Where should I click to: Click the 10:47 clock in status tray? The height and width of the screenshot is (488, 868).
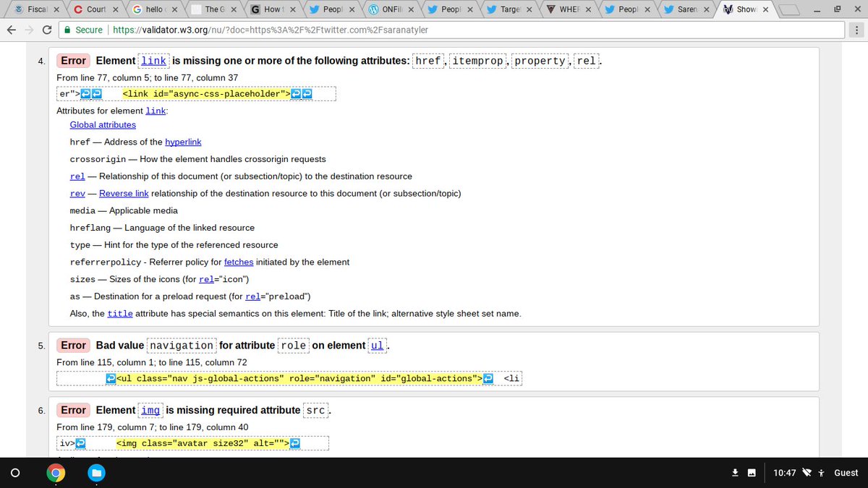(x=784, y=473)
